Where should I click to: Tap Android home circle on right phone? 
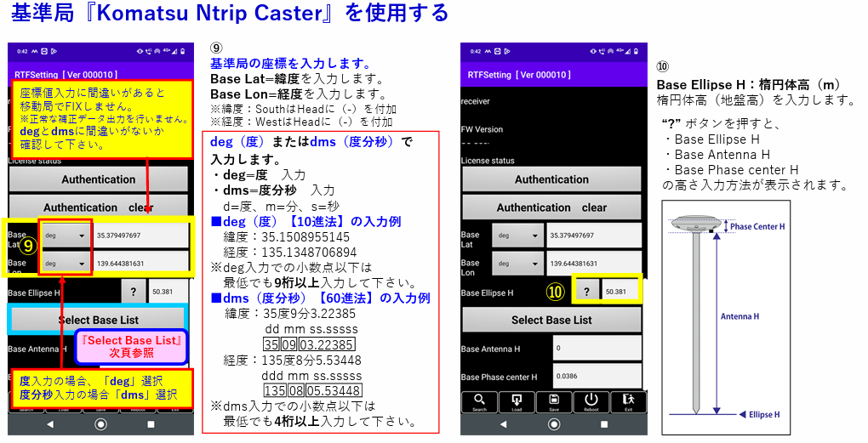tap(554, 424)
